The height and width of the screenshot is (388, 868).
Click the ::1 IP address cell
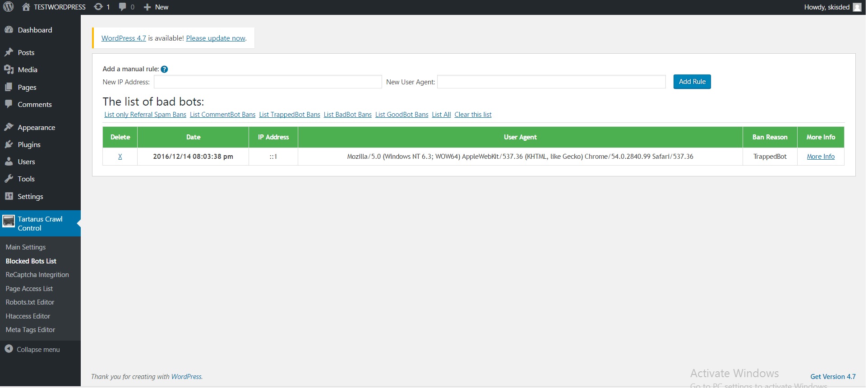pyautogui.click(x=273, y=157)
